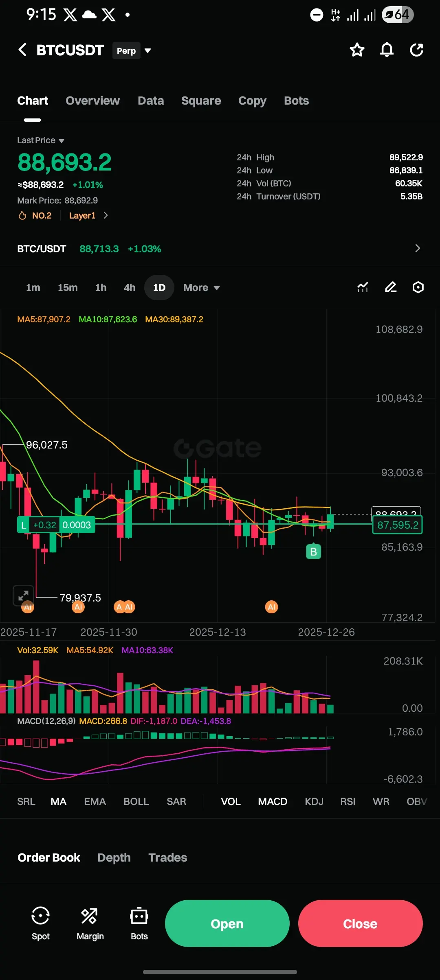
Task: Open Order Book tab
Action: 49,857
